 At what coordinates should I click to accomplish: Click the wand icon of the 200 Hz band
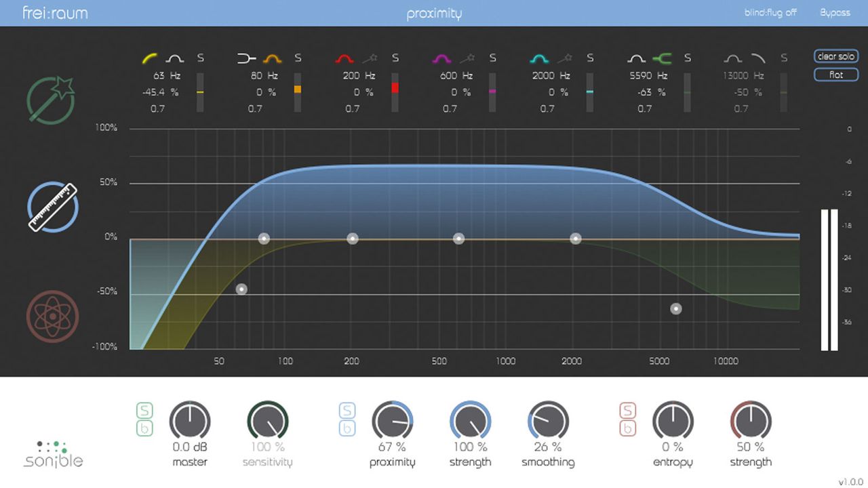[x=370, y=58]
